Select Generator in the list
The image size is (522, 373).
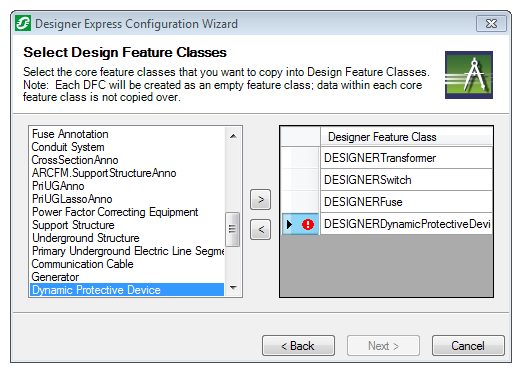point(127,277)
